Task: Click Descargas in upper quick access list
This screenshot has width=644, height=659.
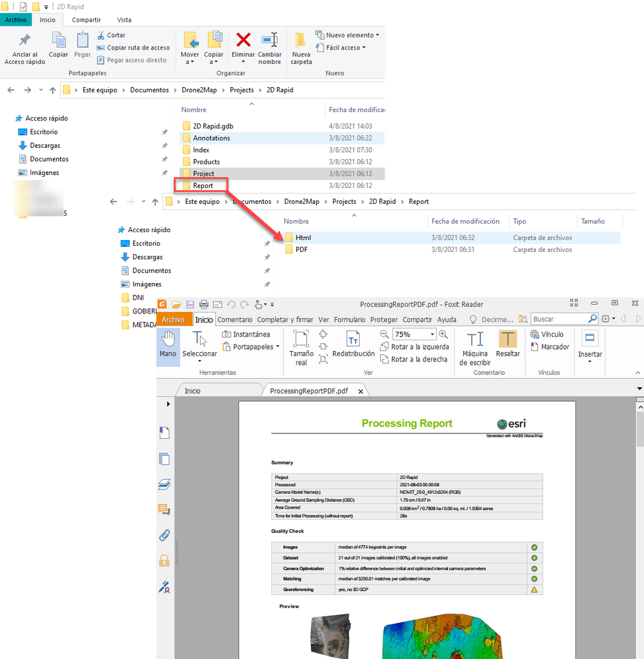Action: [45, 145]
